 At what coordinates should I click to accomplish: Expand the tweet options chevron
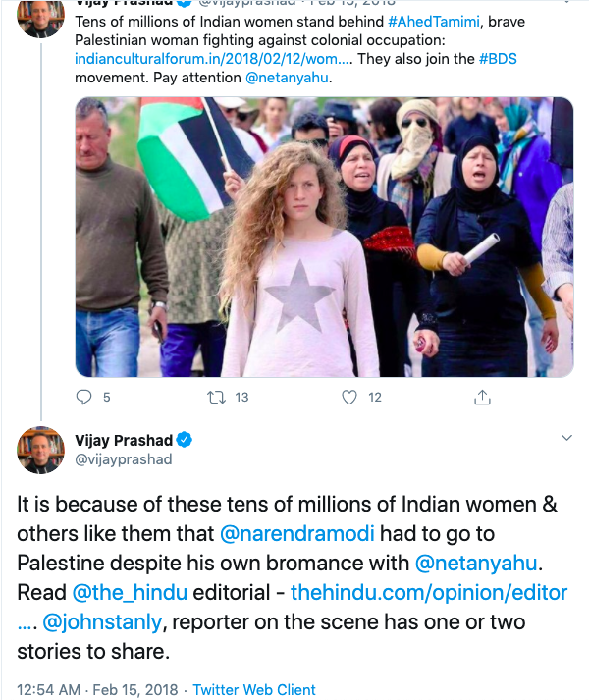tap(566, 438)
